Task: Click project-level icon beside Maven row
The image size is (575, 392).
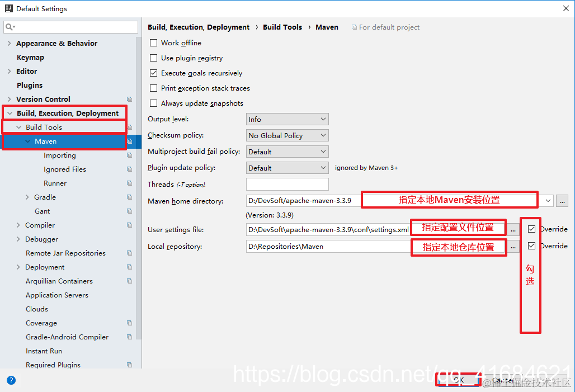Action: [129, 141]
